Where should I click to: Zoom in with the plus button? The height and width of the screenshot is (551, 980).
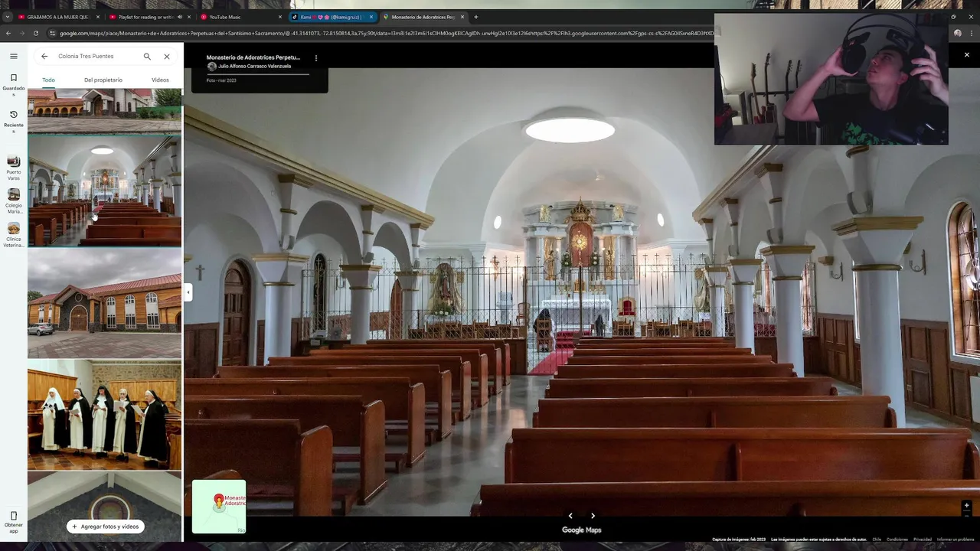[966, 505]
